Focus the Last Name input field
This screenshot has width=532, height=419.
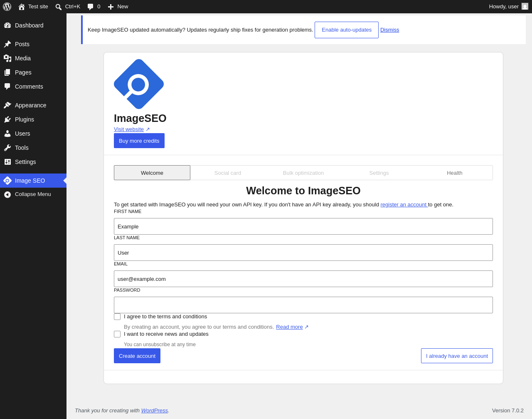click(x=303, y=253)
